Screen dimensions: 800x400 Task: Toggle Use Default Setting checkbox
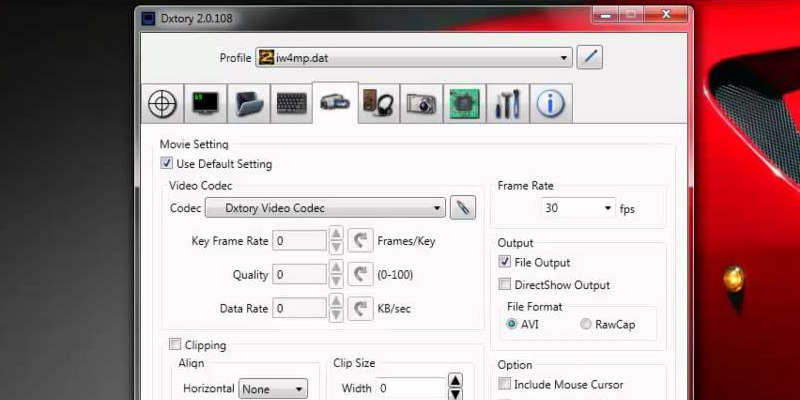166,163
